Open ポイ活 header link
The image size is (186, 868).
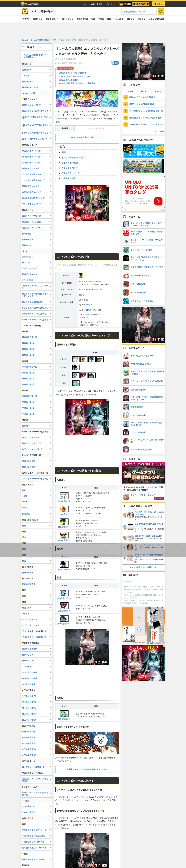click(111, 4)
